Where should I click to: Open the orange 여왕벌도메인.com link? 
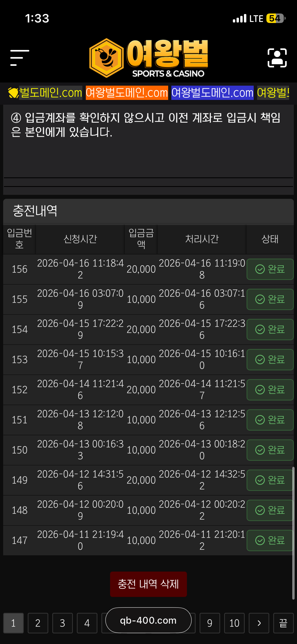[127, 93]
